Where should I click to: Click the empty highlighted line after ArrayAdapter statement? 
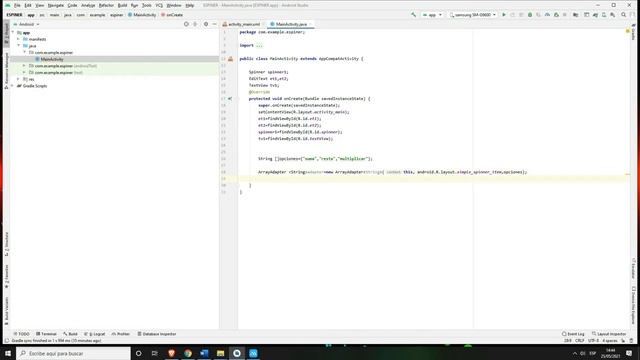tap(433, 178)
